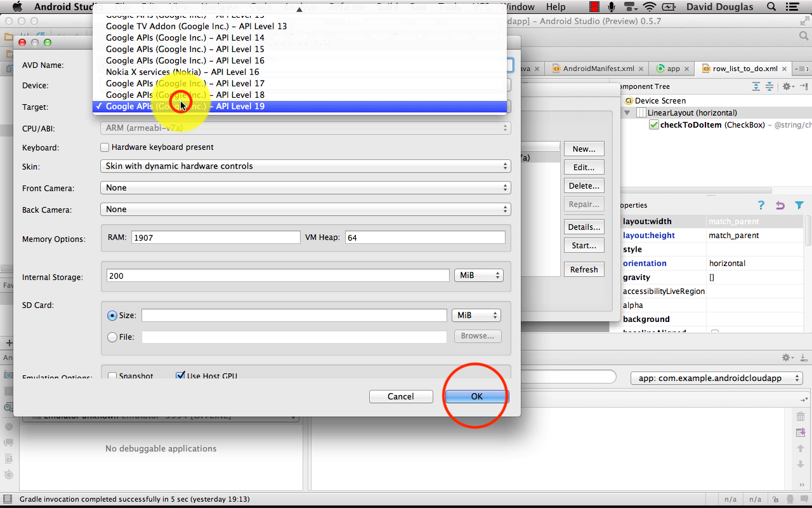Open the Apple menu
The height and width of the screenshot is (508, 812).
17,7
